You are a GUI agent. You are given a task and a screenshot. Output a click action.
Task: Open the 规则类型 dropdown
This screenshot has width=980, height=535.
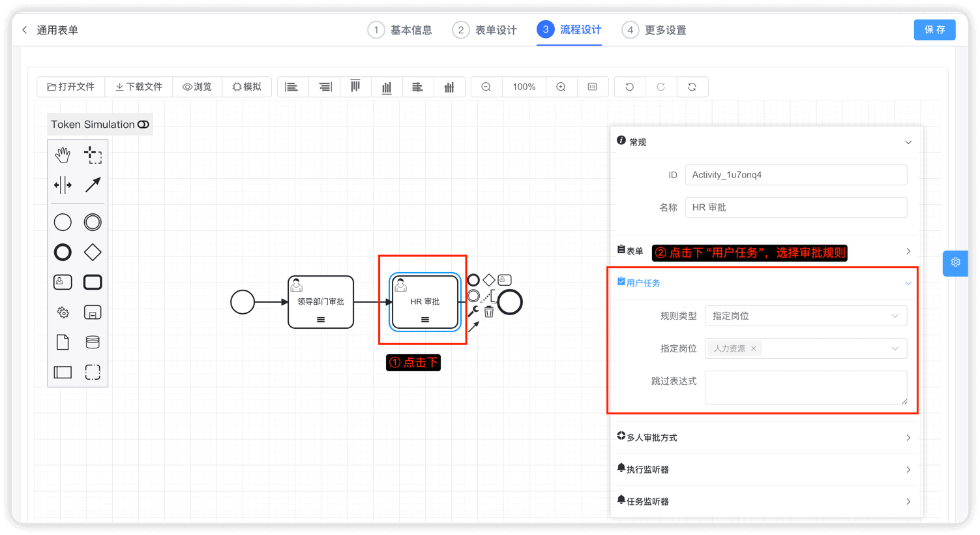pyautogui.click(x=805, y=316)
